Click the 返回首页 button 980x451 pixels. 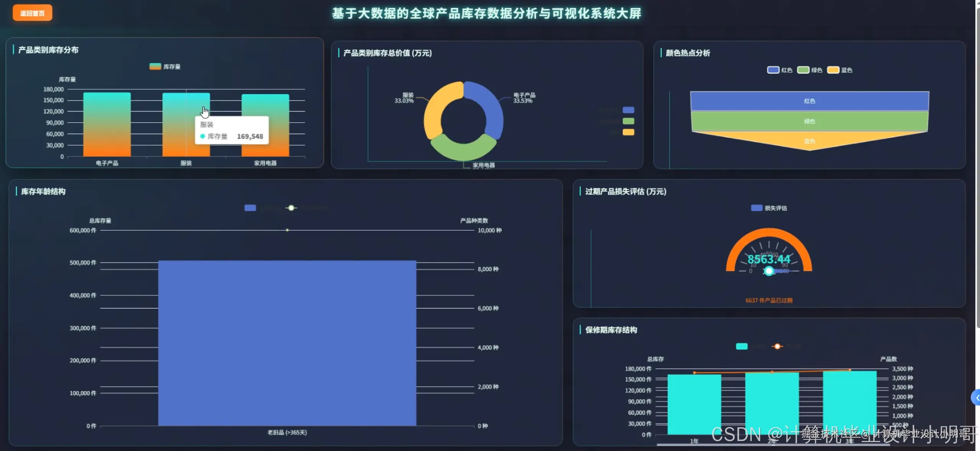[x=32, y=13]
